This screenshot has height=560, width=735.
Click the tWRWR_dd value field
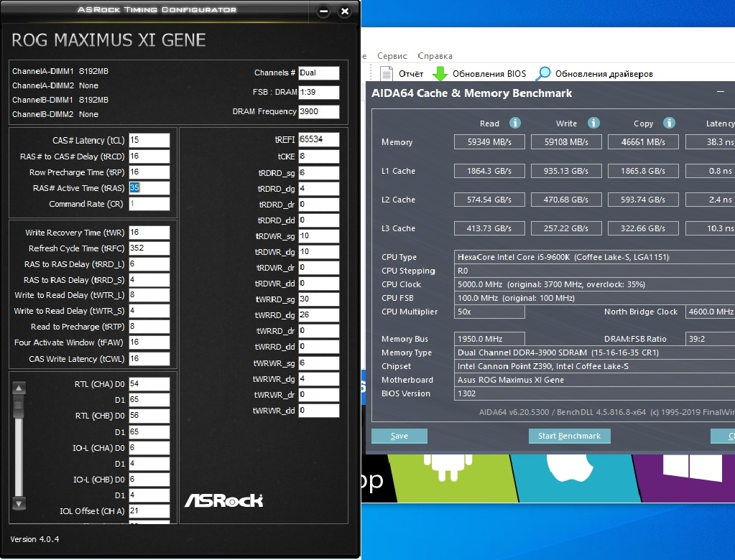[x=319, y=410]
